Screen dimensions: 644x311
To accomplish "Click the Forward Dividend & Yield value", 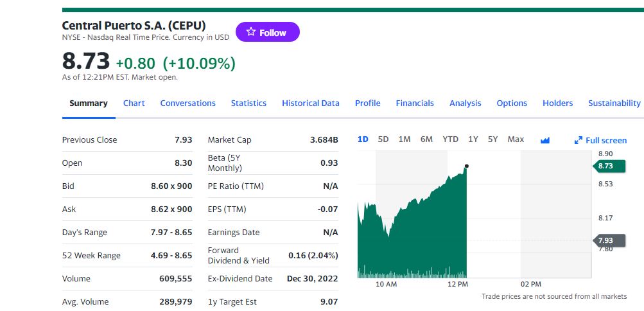I will [313, 256].
